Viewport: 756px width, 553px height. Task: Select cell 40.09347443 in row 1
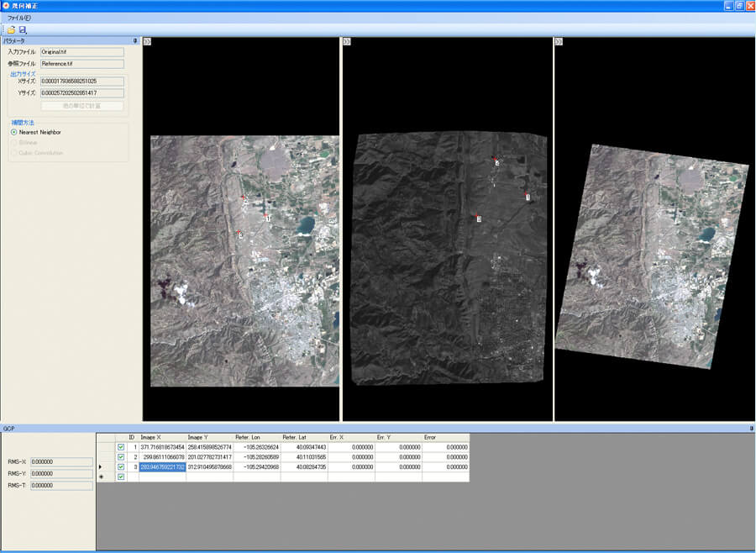(304, 447)
